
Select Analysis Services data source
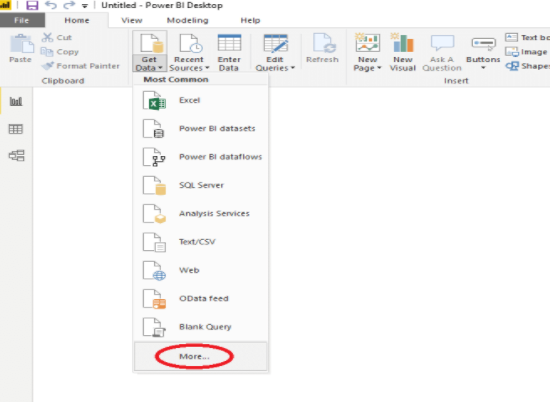coord(201,213)
